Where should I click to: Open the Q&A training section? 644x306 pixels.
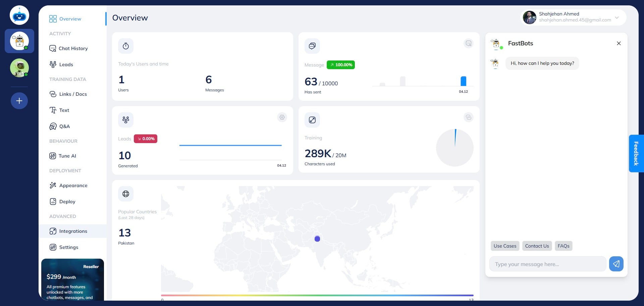(x=64, y=126)
